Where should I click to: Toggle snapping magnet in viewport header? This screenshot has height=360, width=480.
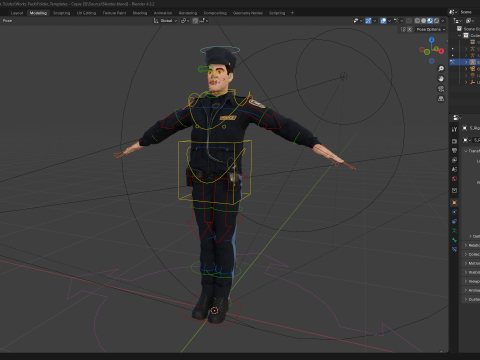pos(195,21)
